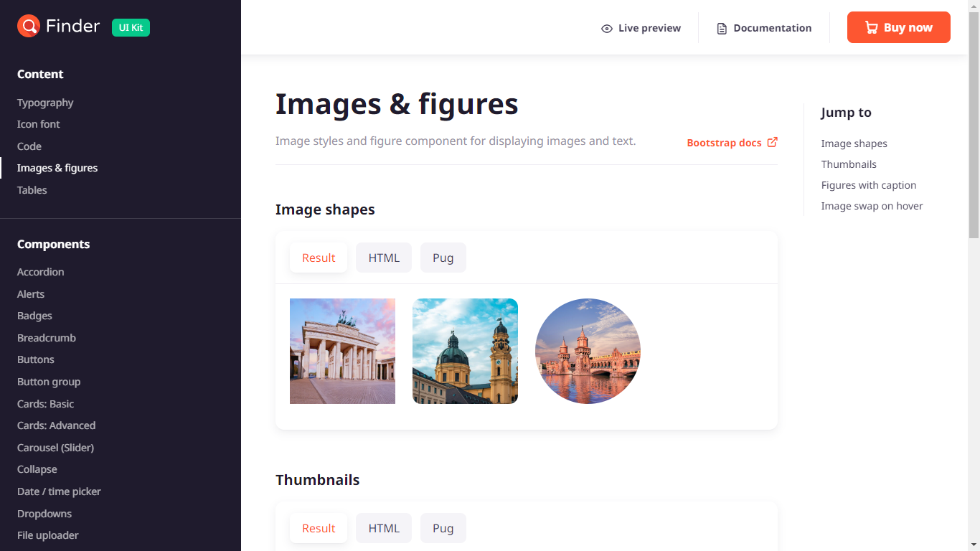The image size is (980, 551).
Task: Click the Finder brand name text
Action: point(72,27)
